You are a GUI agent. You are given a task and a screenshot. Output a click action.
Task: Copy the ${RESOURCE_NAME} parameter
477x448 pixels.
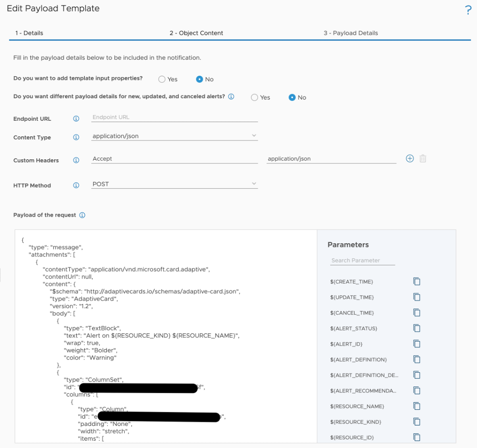point(417,406)
